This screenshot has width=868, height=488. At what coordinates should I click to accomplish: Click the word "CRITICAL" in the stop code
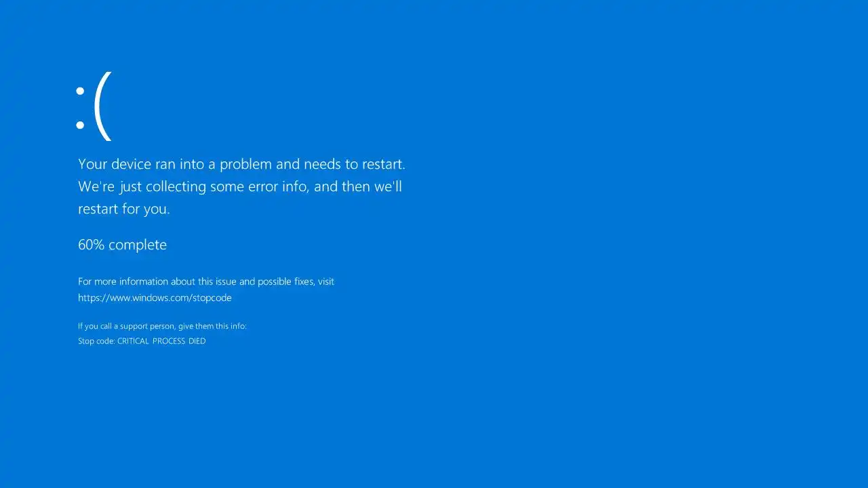point(133,341)
